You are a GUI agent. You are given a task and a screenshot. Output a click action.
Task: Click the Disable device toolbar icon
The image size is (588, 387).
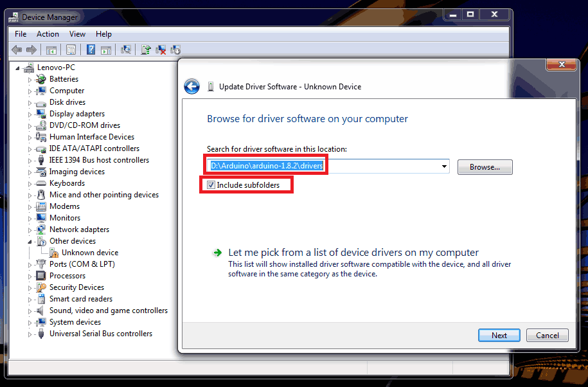point(175,50)
